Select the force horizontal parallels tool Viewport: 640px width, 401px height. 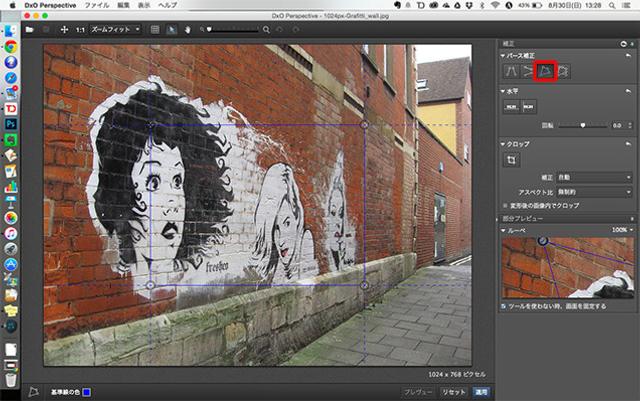527,70
